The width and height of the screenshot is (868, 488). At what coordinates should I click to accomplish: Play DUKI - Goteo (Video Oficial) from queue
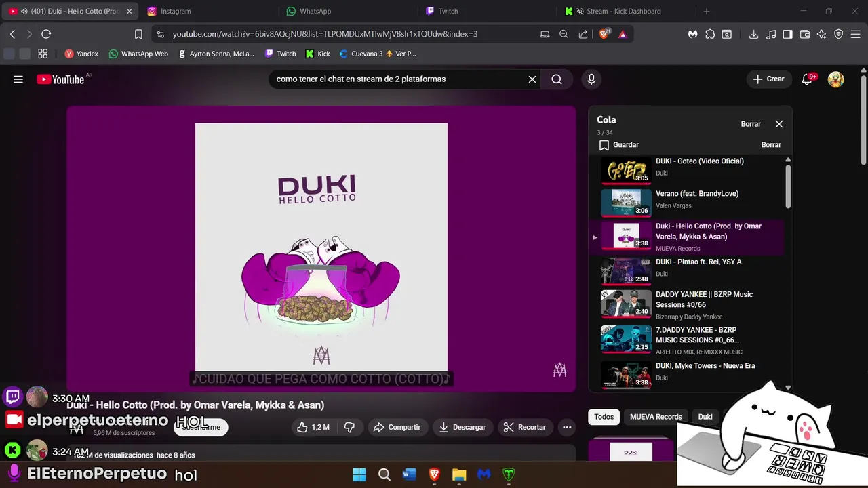(x=688, y=169)
